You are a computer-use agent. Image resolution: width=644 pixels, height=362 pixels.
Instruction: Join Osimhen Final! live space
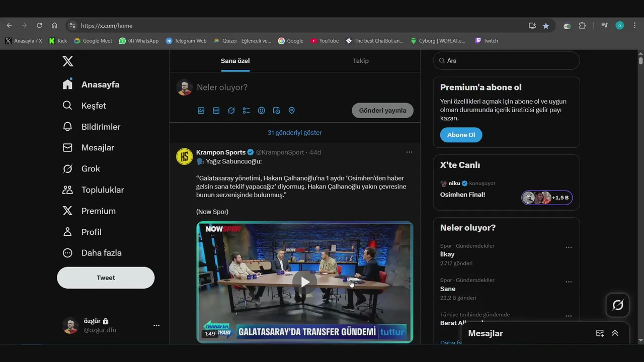click(x=462, y=195)
